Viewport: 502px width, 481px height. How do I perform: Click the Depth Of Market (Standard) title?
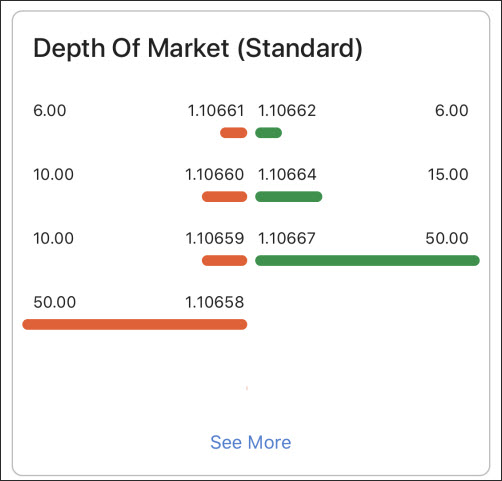coord(198,49)
